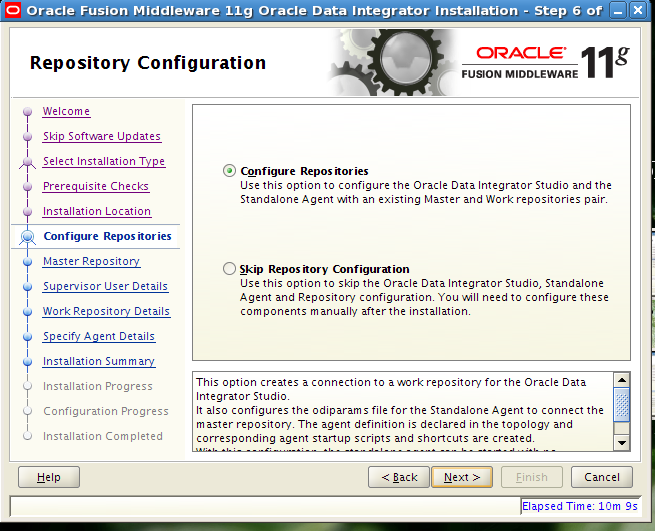Viewport: 655px width, 531px height.
Task: Open the Prerequisite Checks step
Action: pyautogui.click(x=96, y=186)
